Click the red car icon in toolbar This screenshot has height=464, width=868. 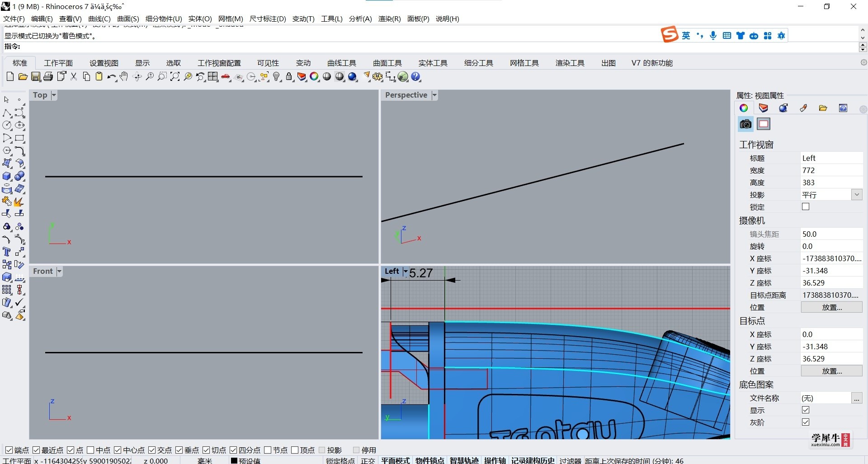tap(226, 77)
